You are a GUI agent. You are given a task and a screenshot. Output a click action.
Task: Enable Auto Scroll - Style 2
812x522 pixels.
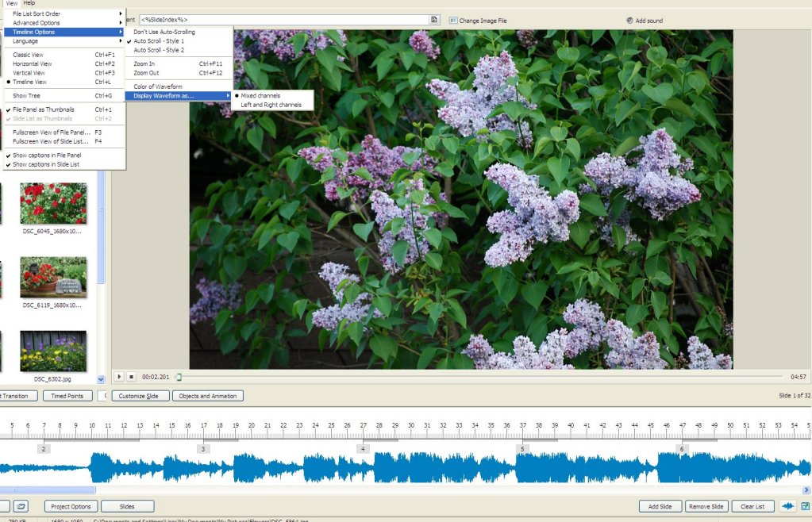(158, 49)
